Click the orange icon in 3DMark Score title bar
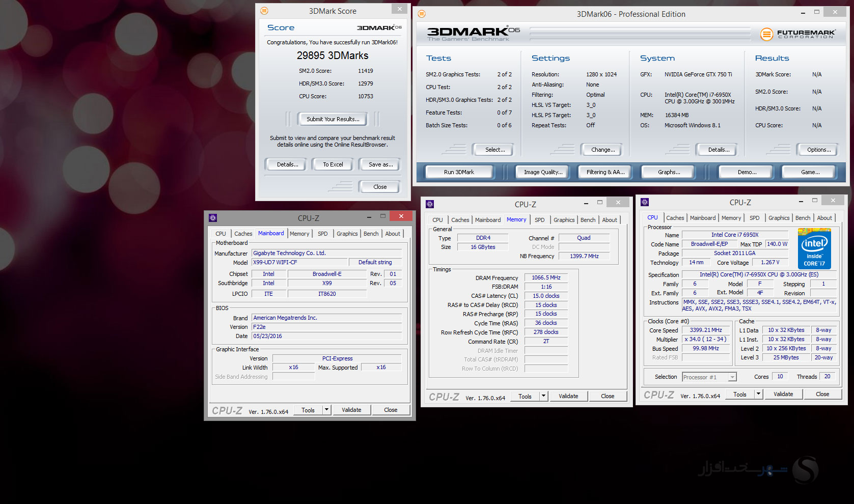 264,11
